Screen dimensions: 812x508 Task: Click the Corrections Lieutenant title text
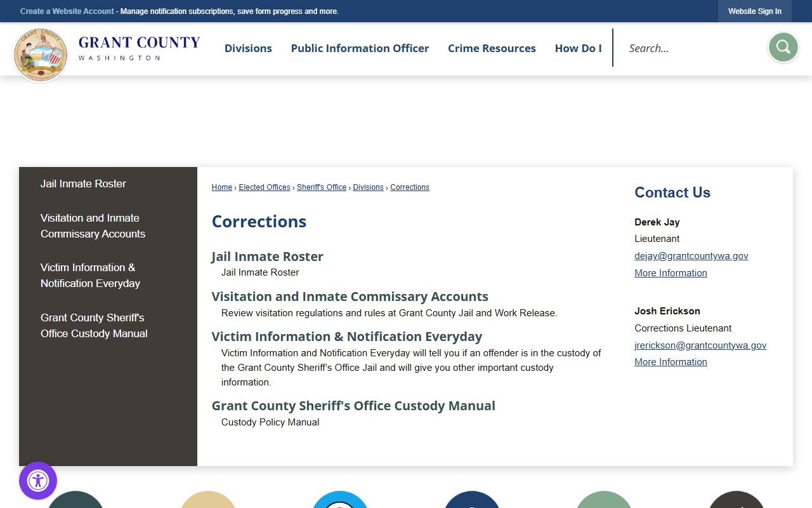683,328
